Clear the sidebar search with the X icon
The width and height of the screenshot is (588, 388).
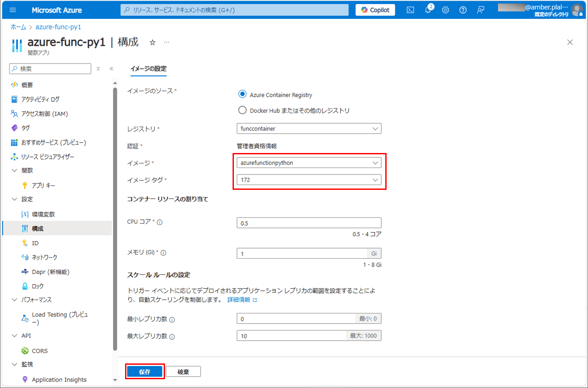(98, 69)
